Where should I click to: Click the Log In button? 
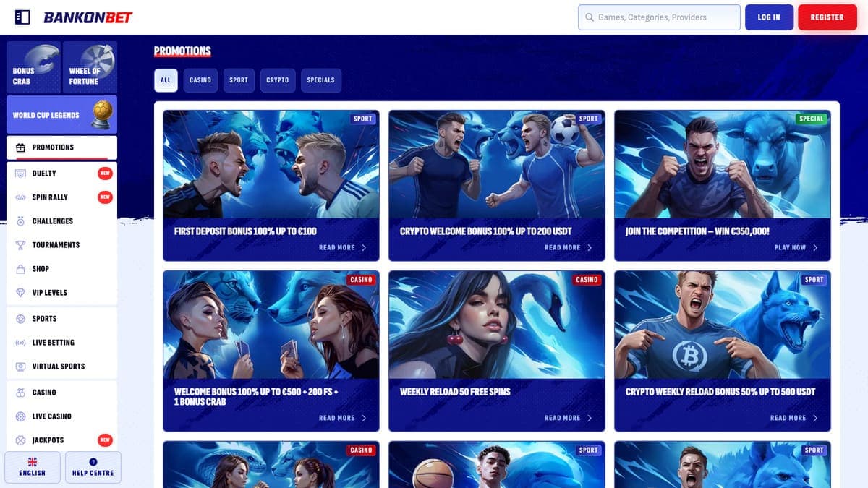769,17
